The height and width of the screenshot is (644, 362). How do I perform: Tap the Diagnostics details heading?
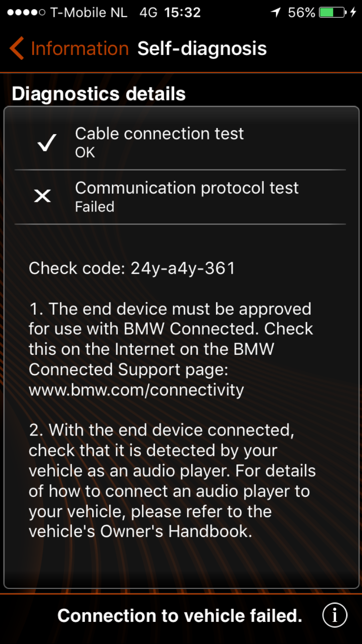coord(98,94)
